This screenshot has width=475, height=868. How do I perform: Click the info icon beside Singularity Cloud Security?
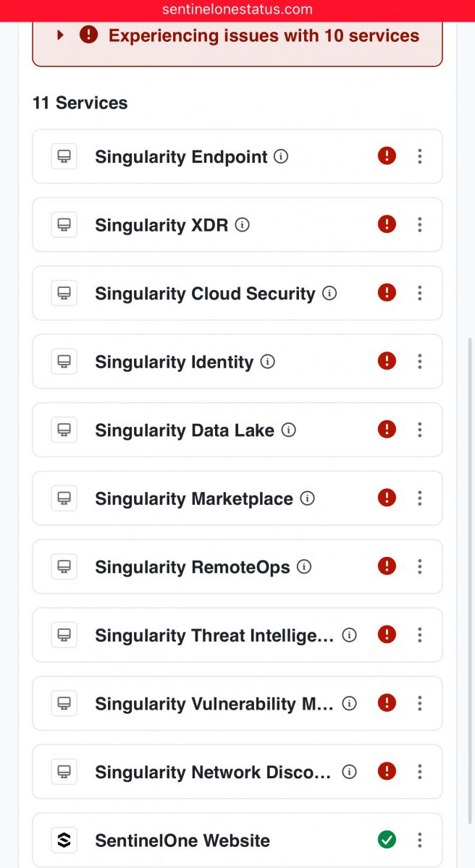tap(329, 293)
